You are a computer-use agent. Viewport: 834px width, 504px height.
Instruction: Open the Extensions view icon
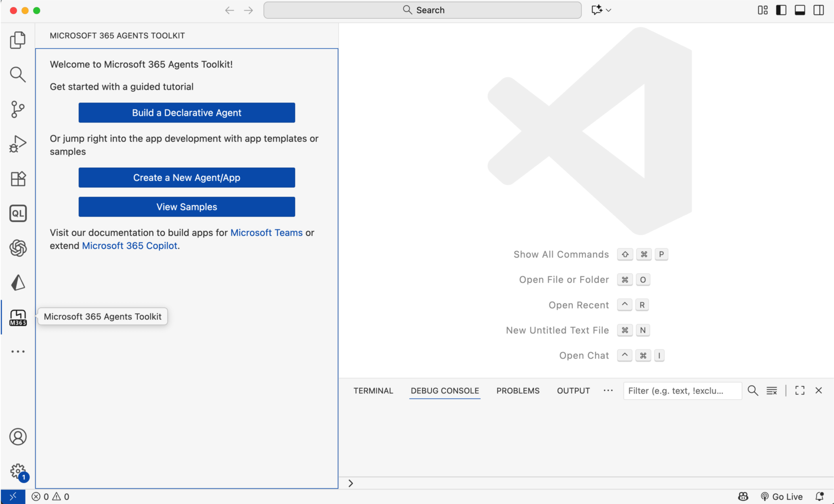[18, 179]
